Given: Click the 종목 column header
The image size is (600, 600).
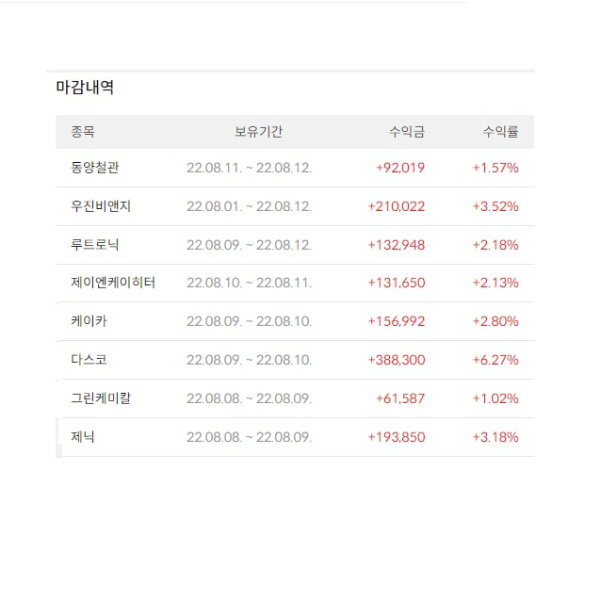Looking at the screenshot, I should (83, 132).
